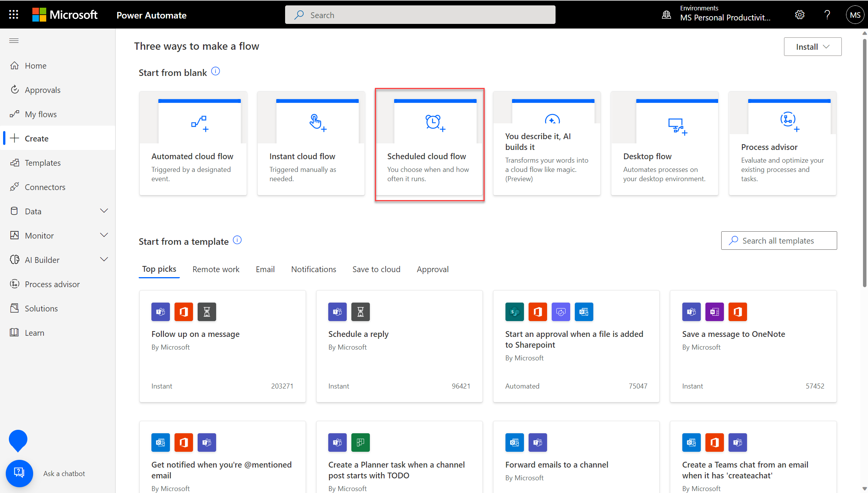Select the Remote work tab
Screen dimensions: 868x493
tap(216, 269)
